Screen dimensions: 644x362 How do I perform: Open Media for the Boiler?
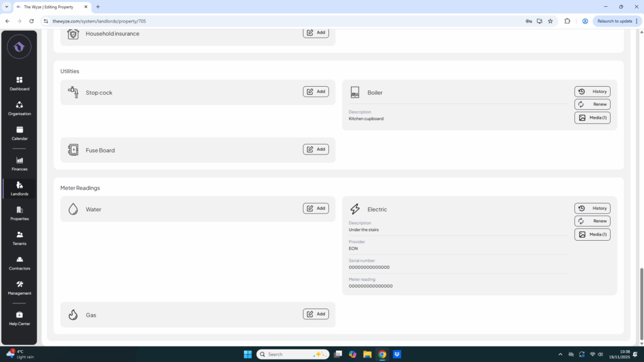click(x=592, y=118)
